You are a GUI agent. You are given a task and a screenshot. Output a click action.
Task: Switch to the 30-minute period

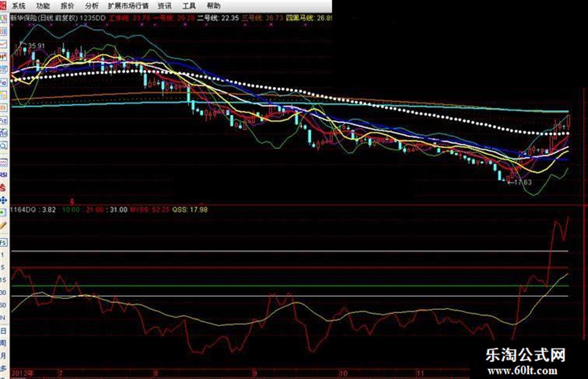point(3,292)
